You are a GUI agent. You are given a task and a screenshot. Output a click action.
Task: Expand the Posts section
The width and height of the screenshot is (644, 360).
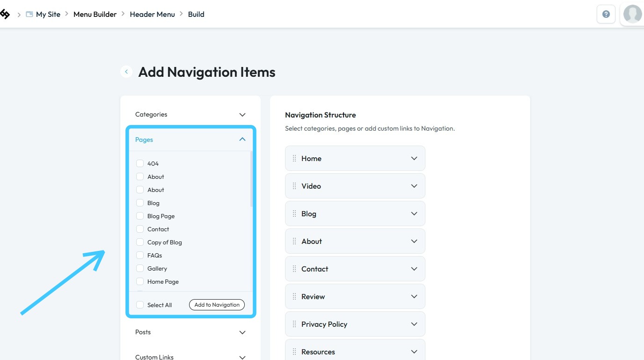point(242,332)
